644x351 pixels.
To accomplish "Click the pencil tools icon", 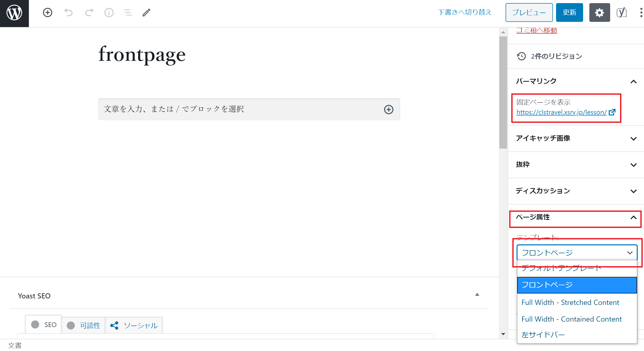I will click(146, 12).
